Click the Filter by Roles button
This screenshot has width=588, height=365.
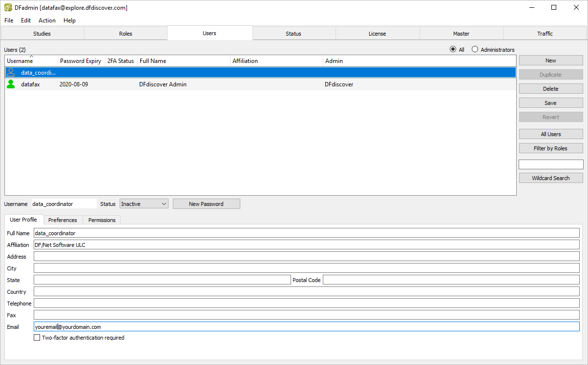550,148
